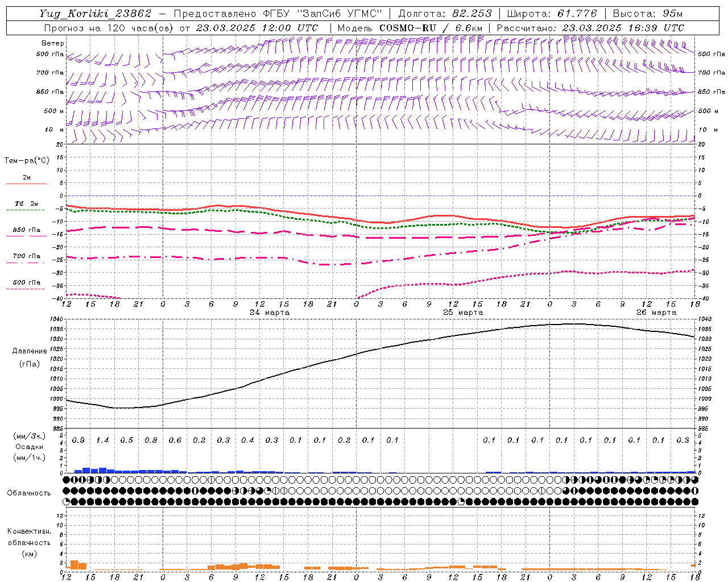Click the 0.5 precipitation value
This screenshot has height=582, width=728.
point(127,440)
